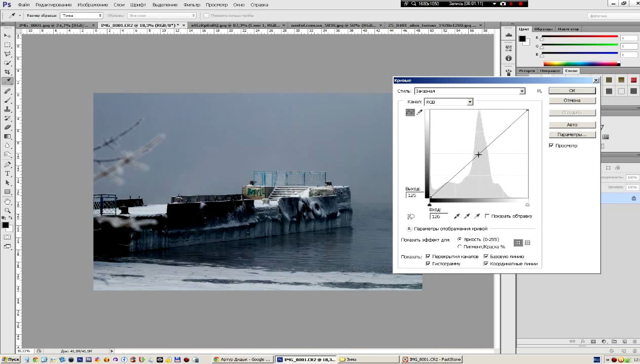Click the on-image adjustment hand icon
The width and height of the screenshot is (640, 364).
point(411,217)
